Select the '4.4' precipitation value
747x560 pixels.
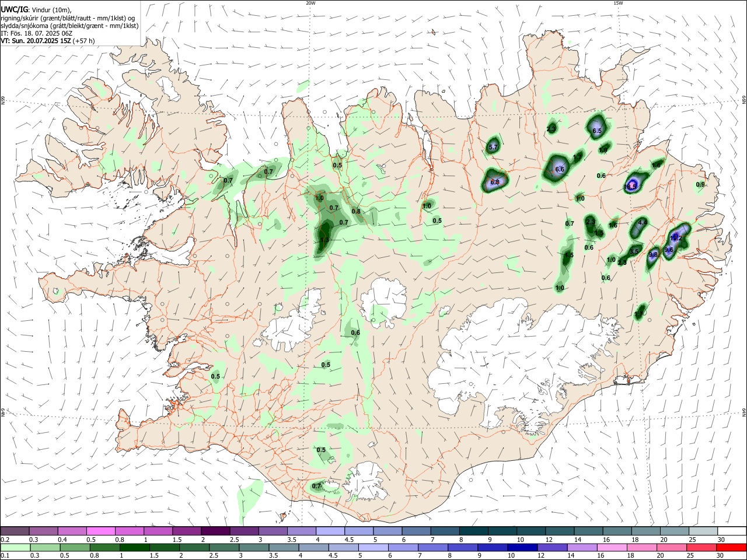[x=643, y=222]
